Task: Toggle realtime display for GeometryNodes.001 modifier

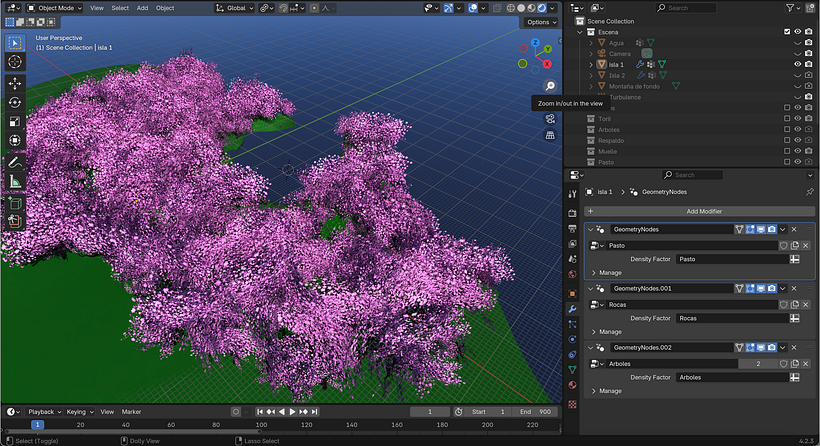Action: pyautogui.click(x=761, y=288)
